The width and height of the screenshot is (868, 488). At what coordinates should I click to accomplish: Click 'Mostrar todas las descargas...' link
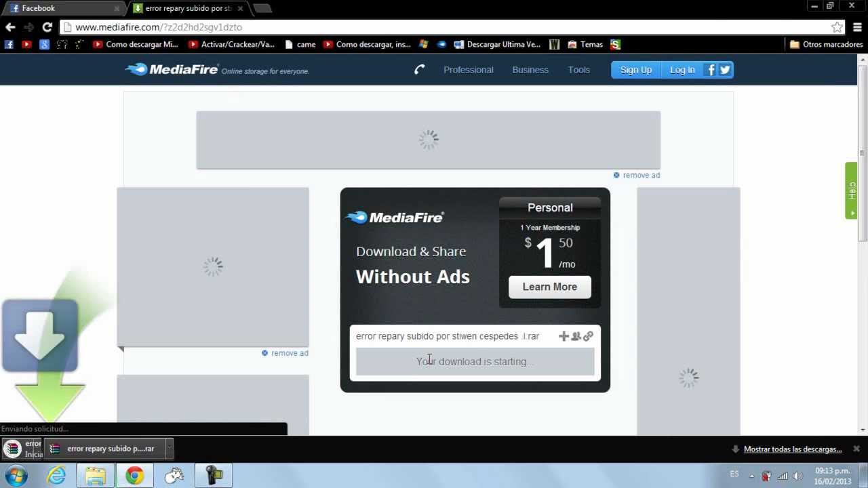(x=793, y=449)
